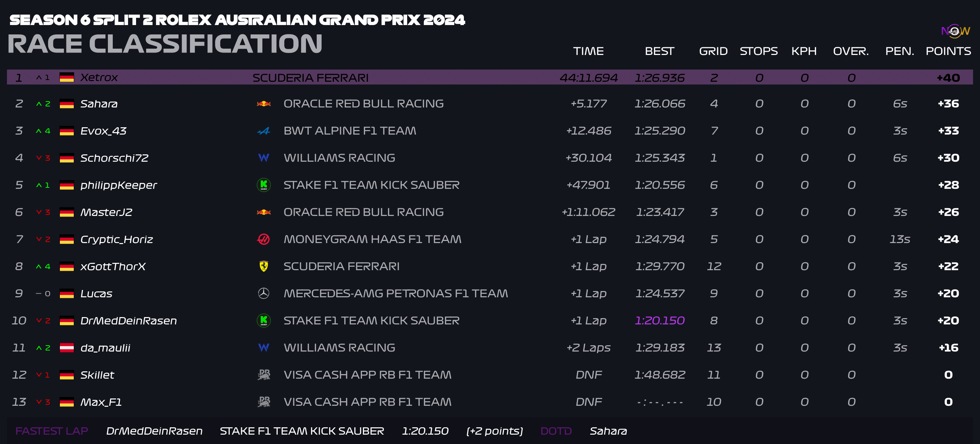Click the Alpine logo in Evox_43's row
The image size is (980, 444).
(x=264, y=131)
